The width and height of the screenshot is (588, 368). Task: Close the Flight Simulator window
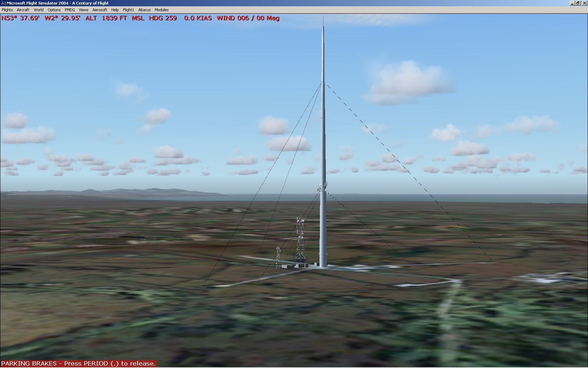[584, 3]
